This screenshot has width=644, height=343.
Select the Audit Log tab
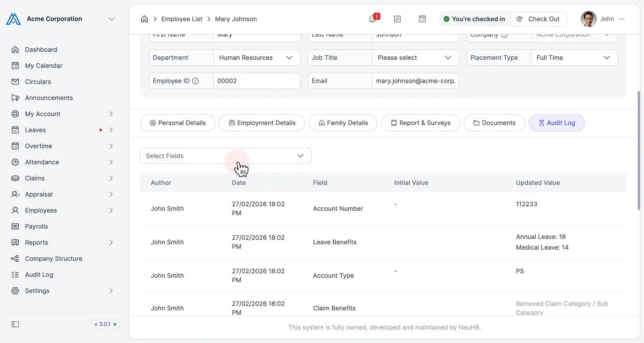pyautogui.click(x=556, y=123)
